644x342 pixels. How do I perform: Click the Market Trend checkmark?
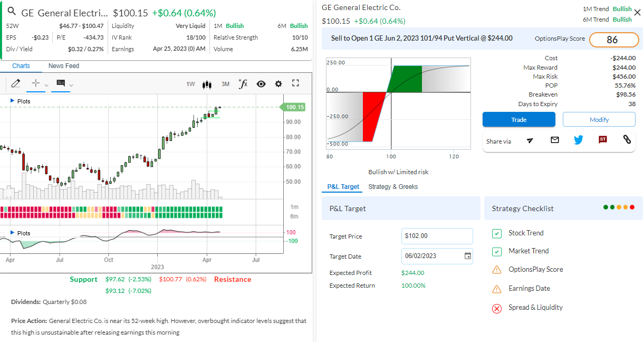(x=496, y=251)
